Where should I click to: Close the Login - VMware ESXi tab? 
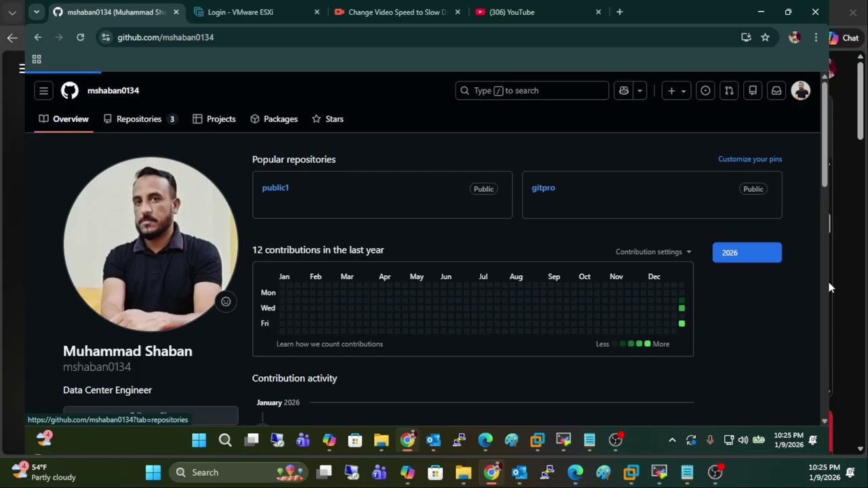click(317, 12)
